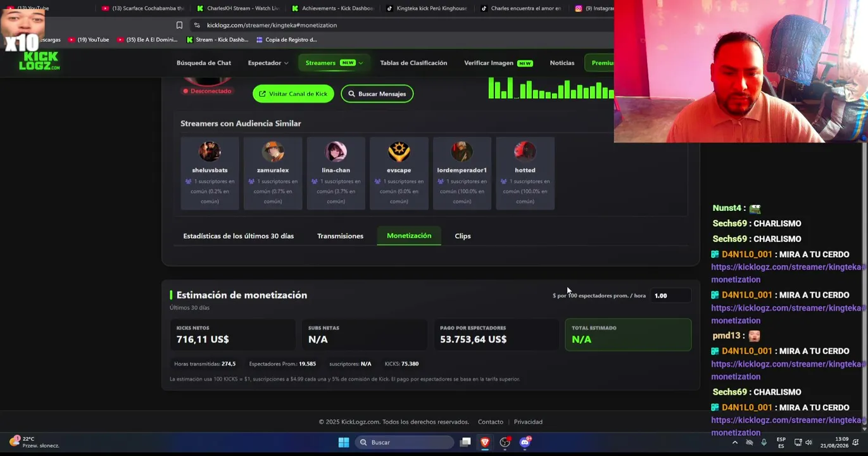Click the frog emote in Nunst4's message
The width and height of the screenshot is (868, 456).
pos(755,208)
